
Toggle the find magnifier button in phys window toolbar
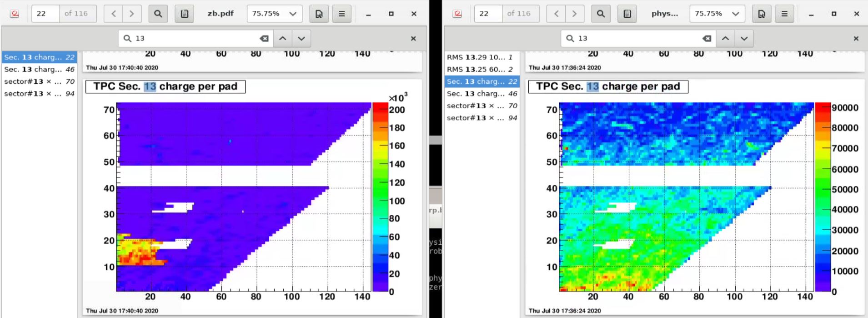click(x=601, y=14)
